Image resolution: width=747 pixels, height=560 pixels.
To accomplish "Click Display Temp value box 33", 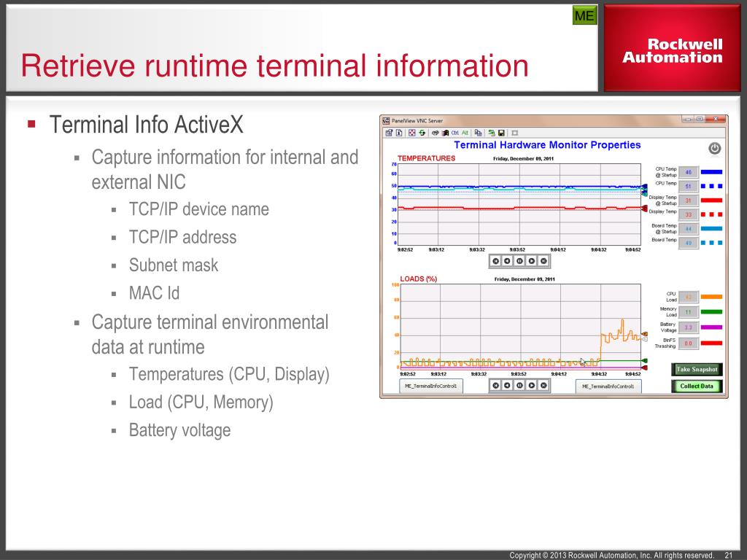I will 689,215.
